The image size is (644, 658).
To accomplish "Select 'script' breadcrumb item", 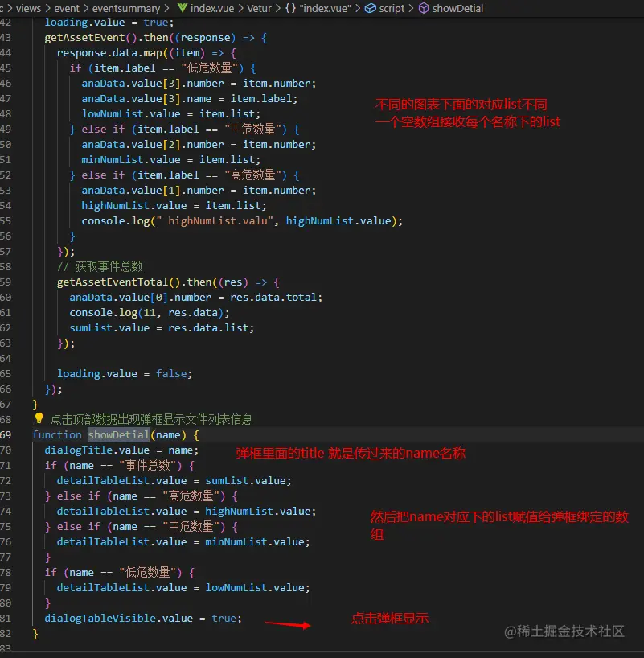I will pyautogui.click(x=392, y=8).
